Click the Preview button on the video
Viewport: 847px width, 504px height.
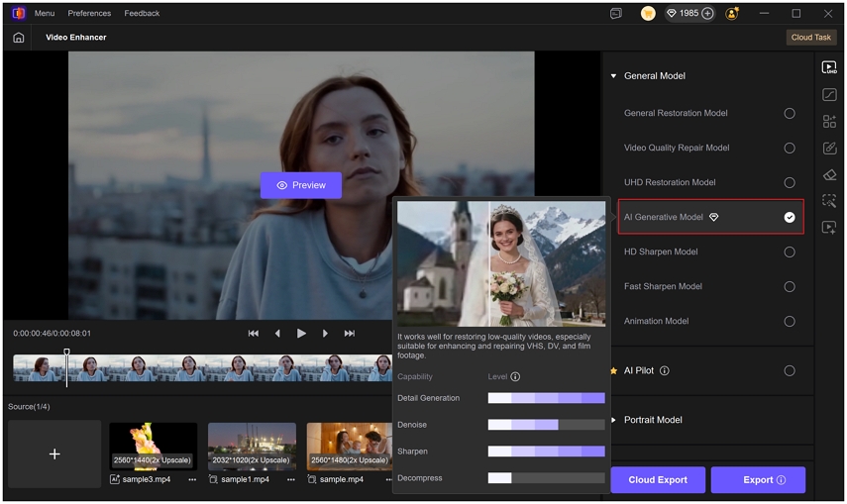coord(301,185)
